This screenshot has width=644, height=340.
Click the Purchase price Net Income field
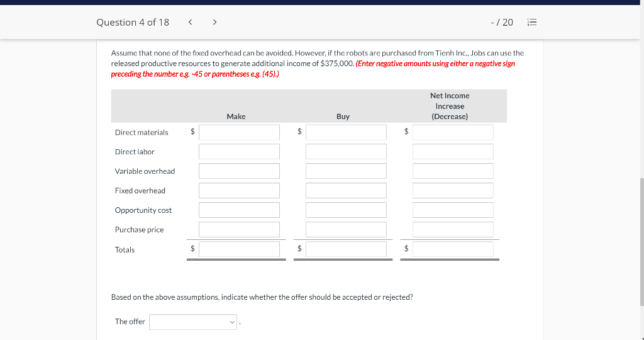pyautogui.click(x=453, y=229)
